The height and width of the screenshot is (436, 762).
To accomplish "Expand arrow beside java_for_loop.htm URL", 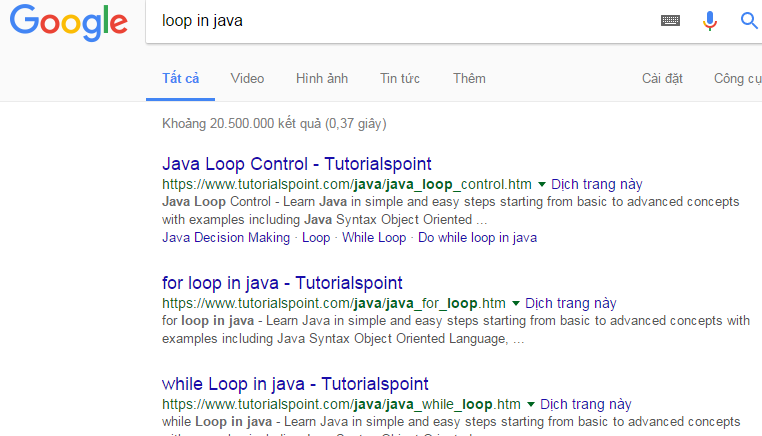I will coord(516,304).
